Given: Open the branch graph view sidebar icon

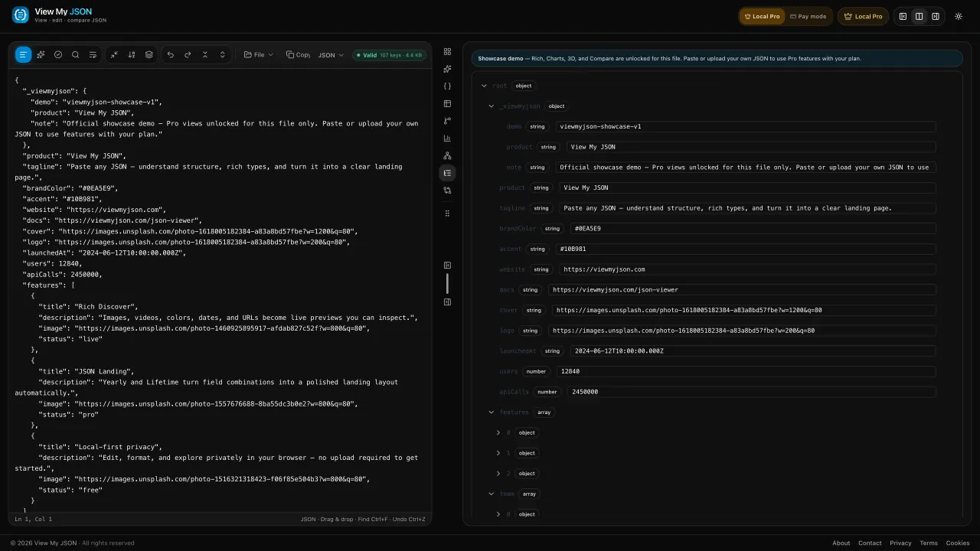Looking at the screenshot, I should pos(447,121).
